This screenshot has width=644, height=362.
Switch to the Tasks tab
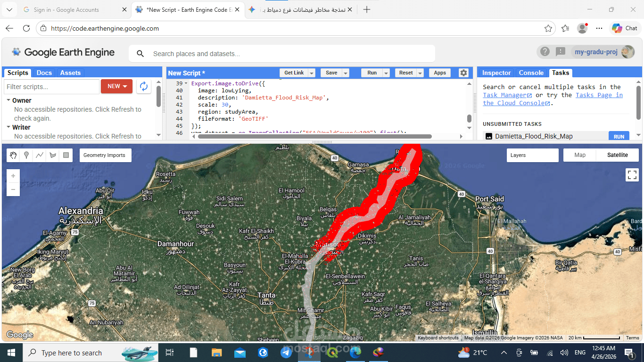(x=561, y=73)
